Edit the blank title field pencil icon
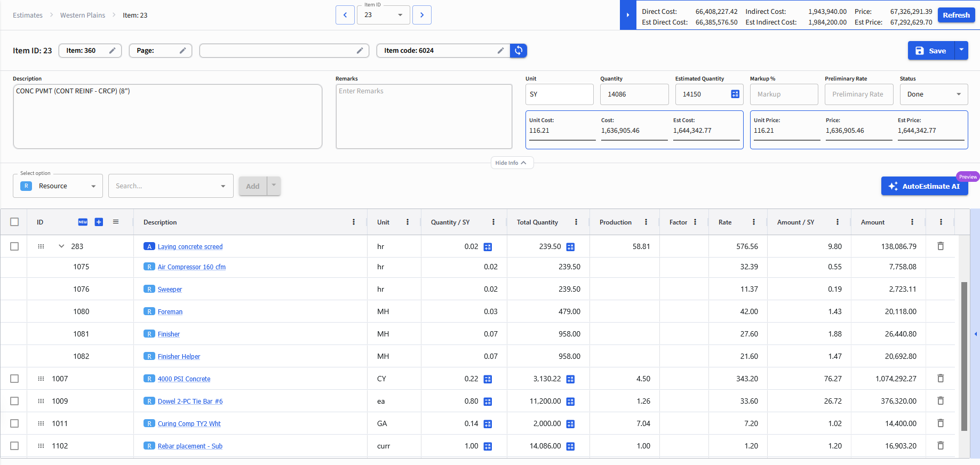The image size is (980, 465). click(360, 51)
